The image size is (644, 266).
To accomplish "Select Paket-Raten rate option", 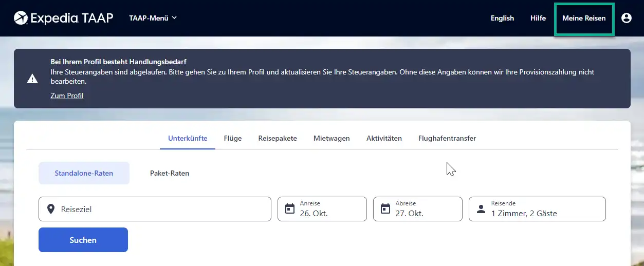I will (x=170, y=173).
